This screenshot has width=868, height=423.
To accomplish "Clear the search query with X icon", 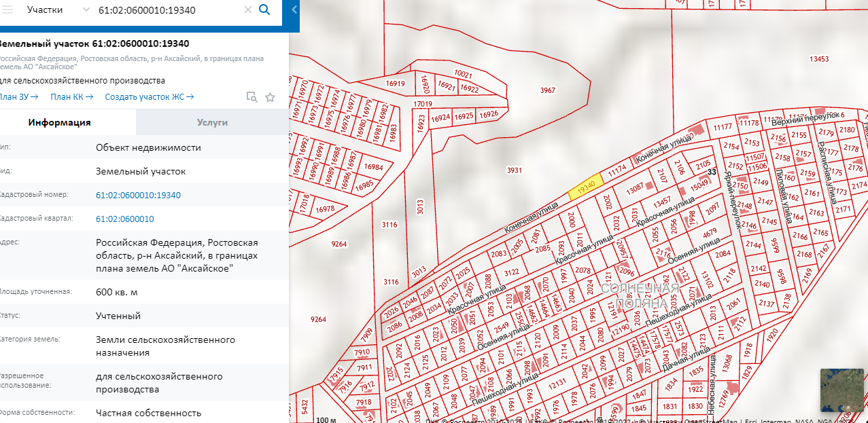I will (248, 10).
